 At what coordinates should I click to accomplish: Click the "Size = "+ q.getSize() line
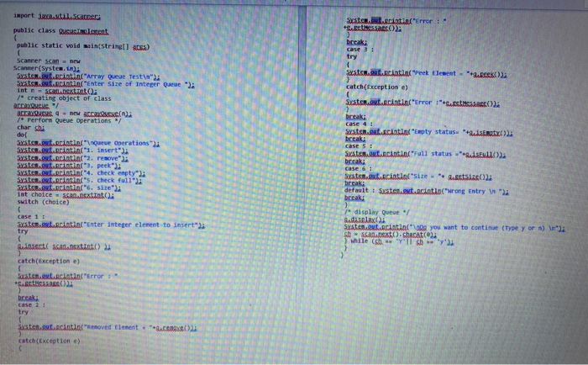pyautogui.click(x=418, y=177)
